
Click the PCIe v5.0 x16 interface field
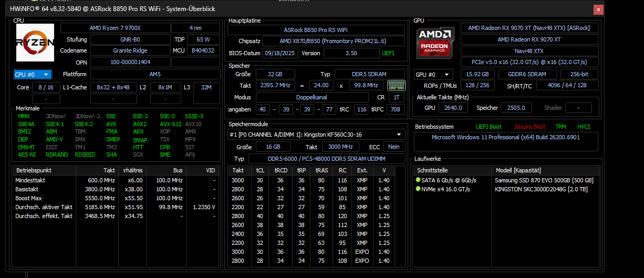click(529, 63)
